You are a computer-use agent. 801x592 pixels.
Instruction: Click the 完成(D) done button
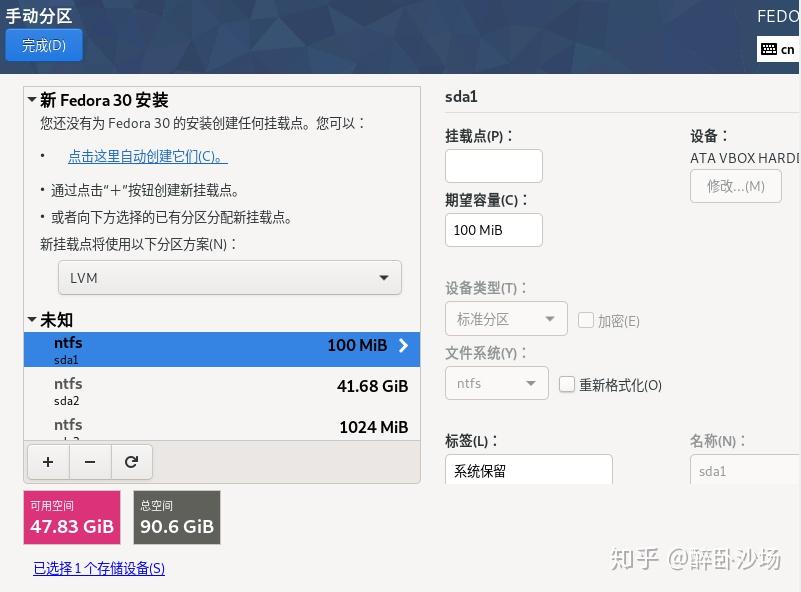pos(43,45)
